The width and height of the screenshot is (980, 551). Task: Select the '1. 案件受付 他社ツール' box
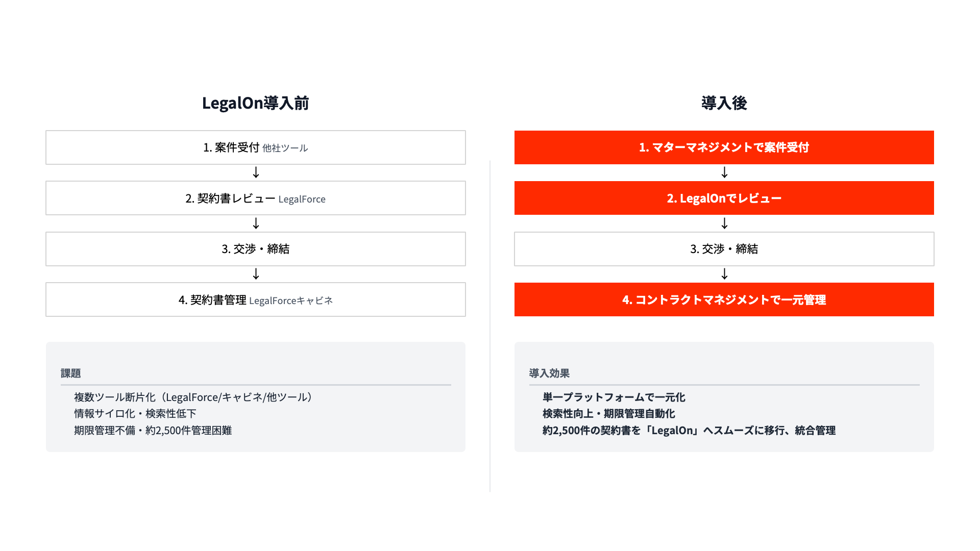pos(256,147)
